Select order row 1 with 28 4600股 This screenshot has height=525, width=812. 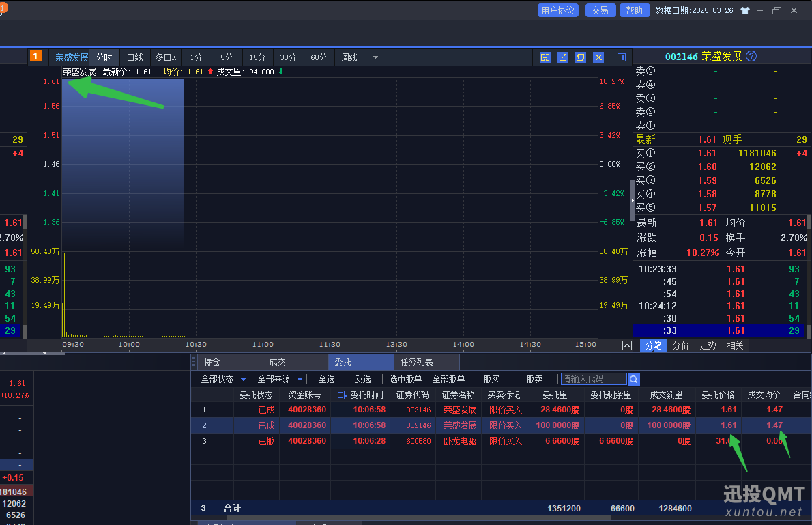(502, 410)
